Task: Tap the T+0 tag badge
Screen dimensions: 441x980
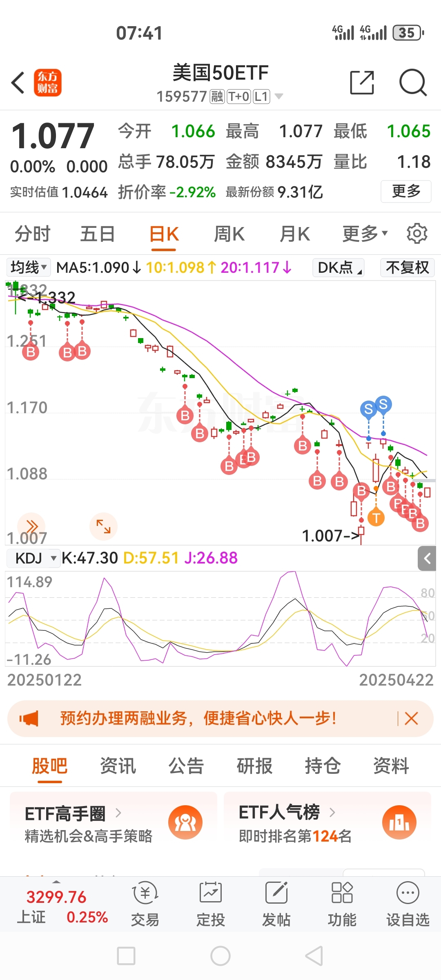Action: pos(239,97)
